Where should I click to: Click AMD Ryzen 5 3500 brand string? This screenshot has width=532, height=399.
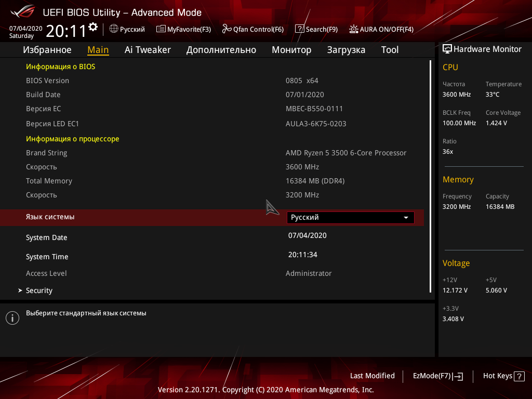346,153
